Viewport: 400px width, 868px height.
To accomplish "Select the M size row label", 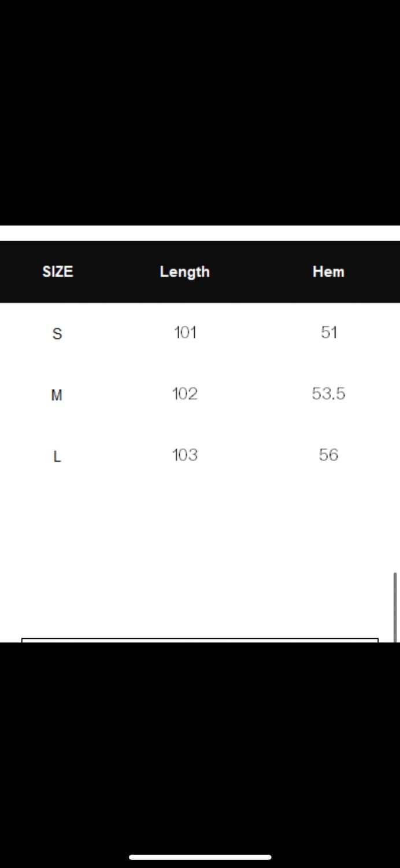I will (x=57, y=395).
